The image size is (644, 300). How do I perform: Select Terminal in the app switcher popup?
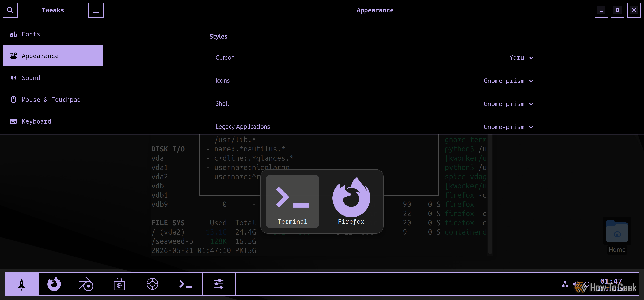292,201
